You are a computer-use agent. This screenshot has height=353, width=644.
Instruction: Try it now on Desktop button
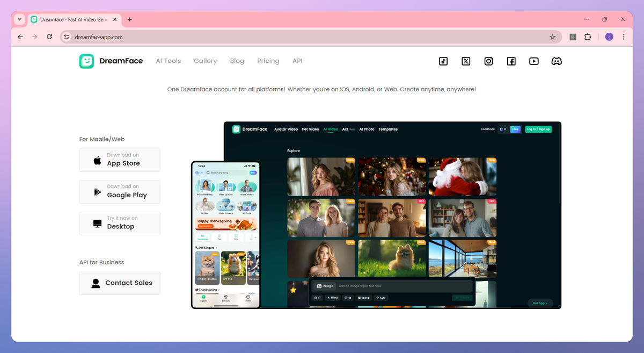[120, 223]
